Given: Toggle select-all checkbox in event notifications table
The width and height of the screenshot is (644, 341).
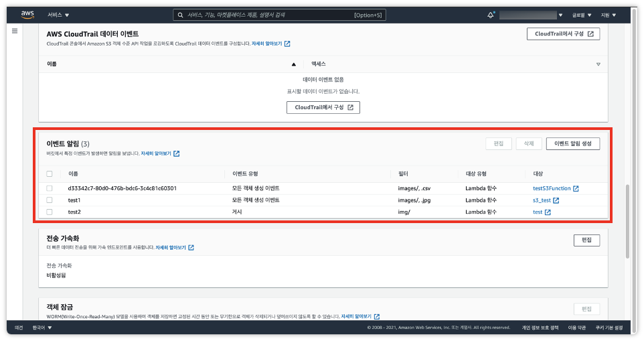Looking at the screenshot, I should click(50, 174).
